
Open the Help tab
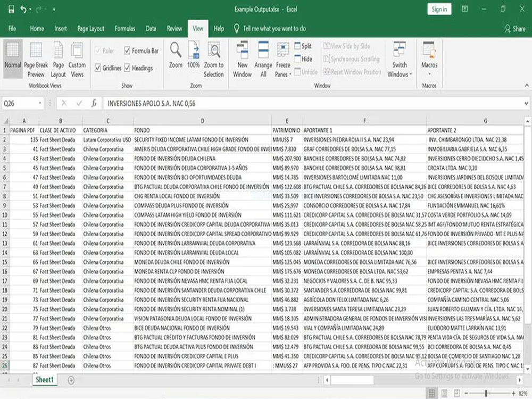(219, 29)
